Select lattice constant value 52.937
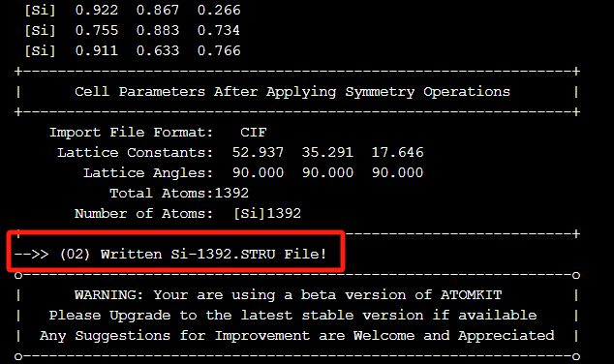614x364 pixels. click(x=258, y=152)
